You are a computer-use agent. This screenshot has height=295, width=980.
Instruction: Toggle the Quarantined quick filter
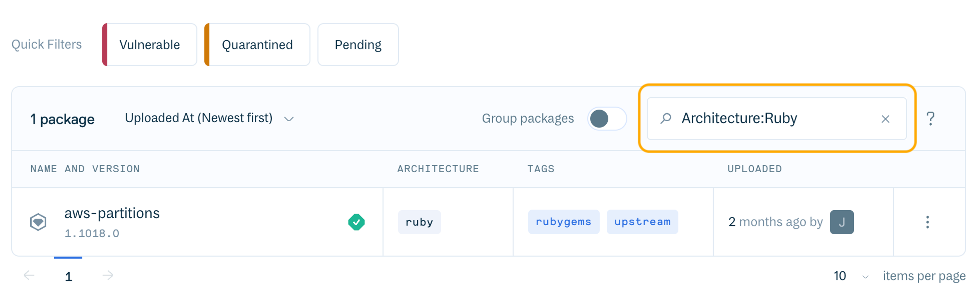tap(257, 44)
